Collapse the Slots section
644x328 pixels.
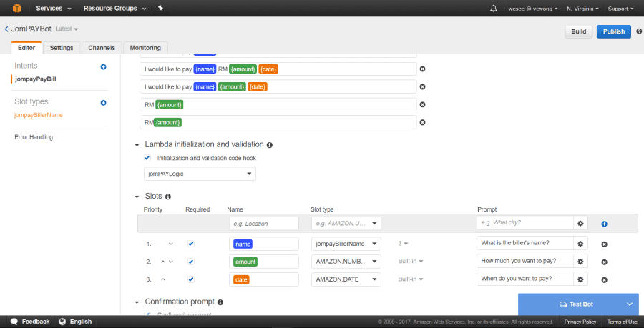(x=137, y=197)
